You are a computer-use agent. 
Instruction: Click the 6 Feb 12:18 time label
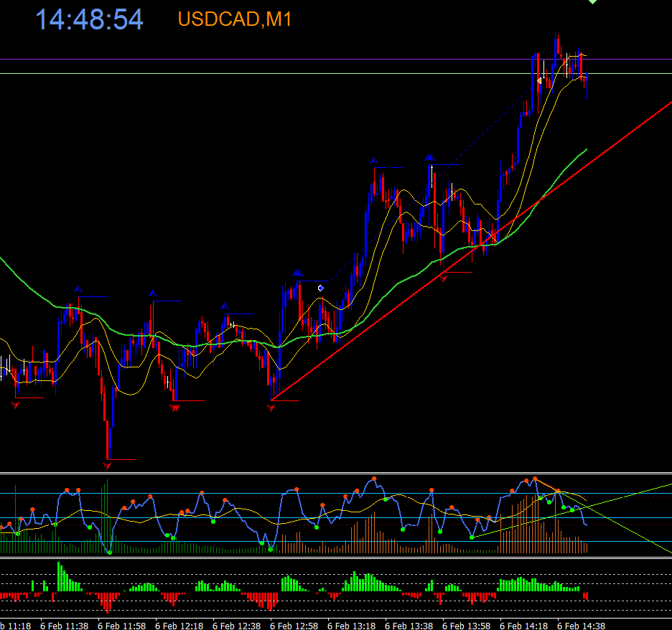(179, 626)
